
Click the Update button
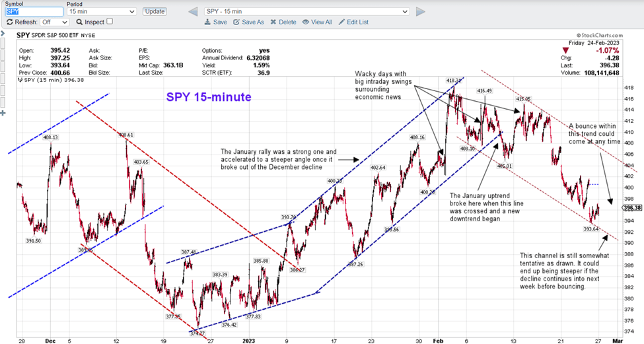click(155, 11)
